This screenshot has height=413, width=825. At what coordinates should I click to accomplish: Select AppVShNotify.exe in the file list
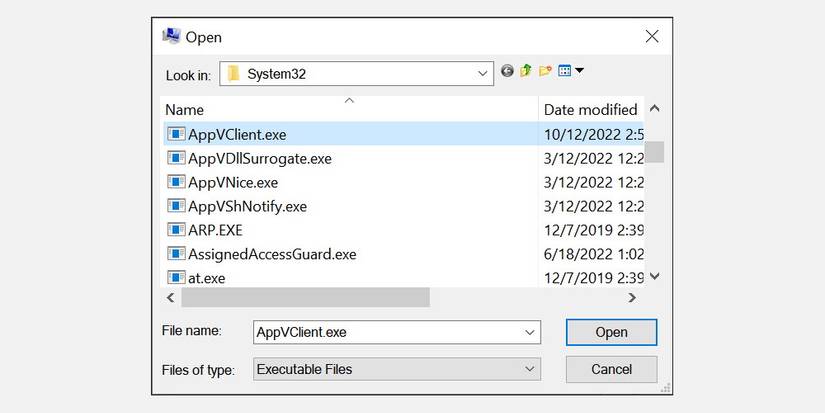(247, 206)
